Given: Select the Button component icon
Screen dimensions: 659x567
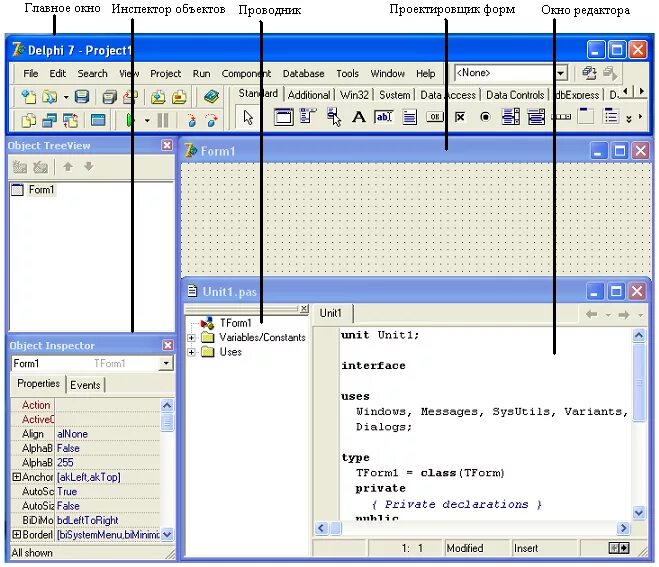Looking at the screenshot, I should (x=435, y=116).
